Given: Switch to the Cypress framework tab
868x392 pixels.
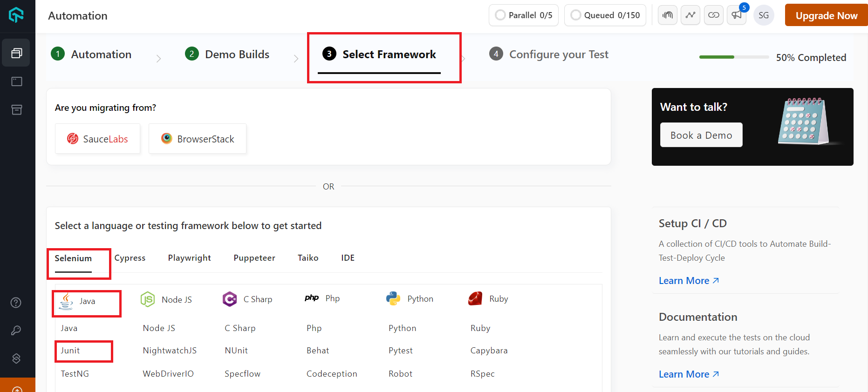Looking at the screenshot, I should tap(130, 257).
